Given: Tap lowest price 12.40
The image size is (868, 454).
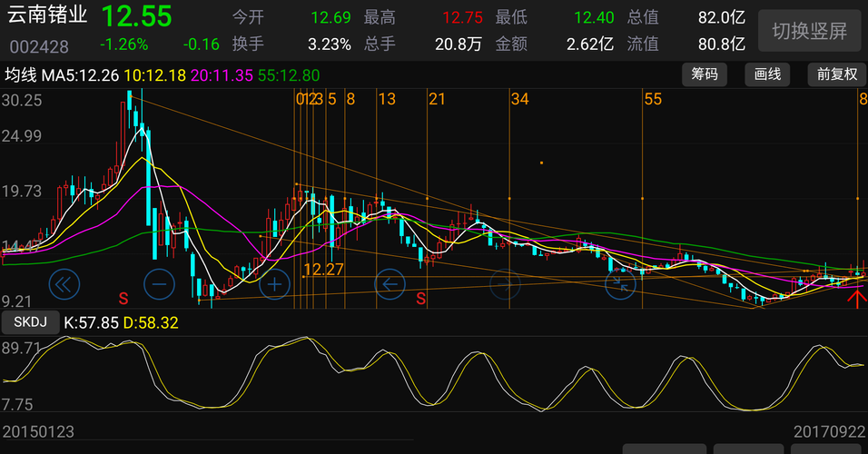Looking at the screenshot, I should click(x=594, y=18).
